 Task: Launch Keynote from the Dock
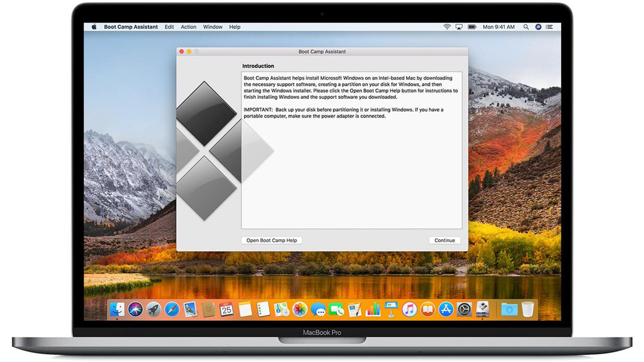390,310
